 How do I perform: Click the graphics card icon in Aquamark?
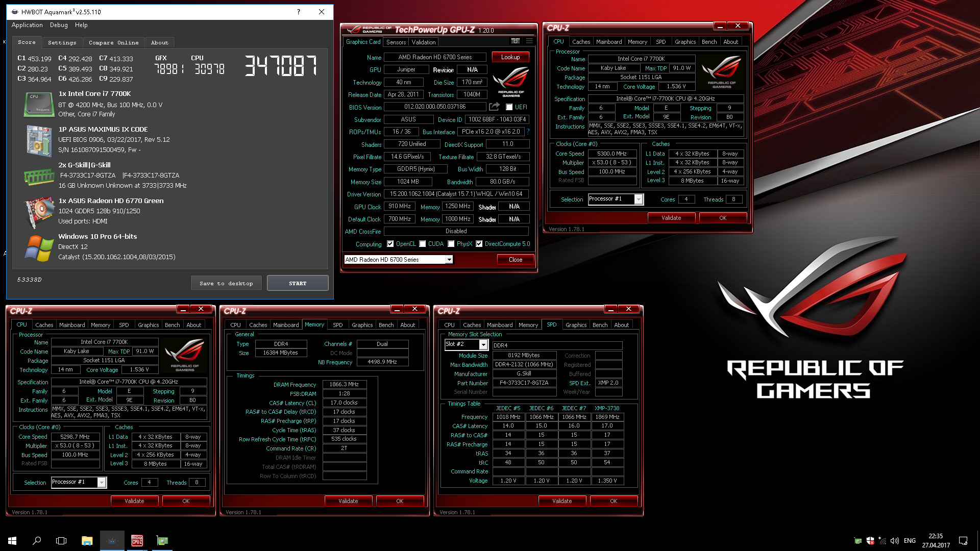tap(39, 212)
